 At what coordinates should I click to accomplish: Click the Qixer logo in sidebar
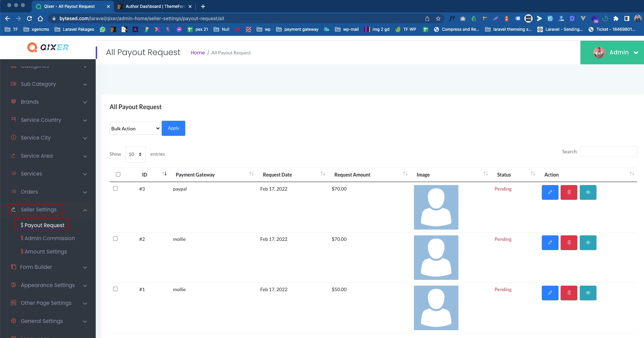click(x=48, y=47)
